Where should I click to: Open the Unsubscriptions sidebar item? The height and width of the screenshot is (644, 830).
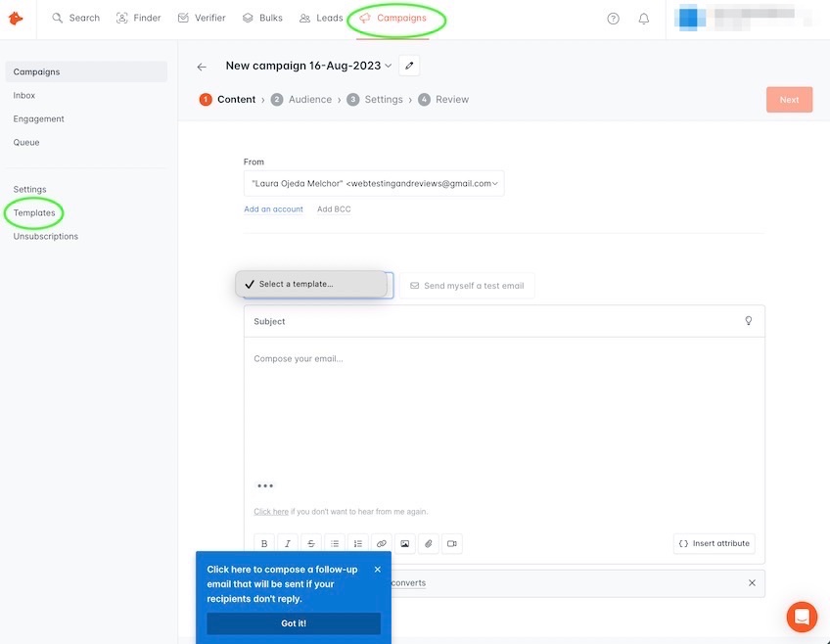click(46, 236)
